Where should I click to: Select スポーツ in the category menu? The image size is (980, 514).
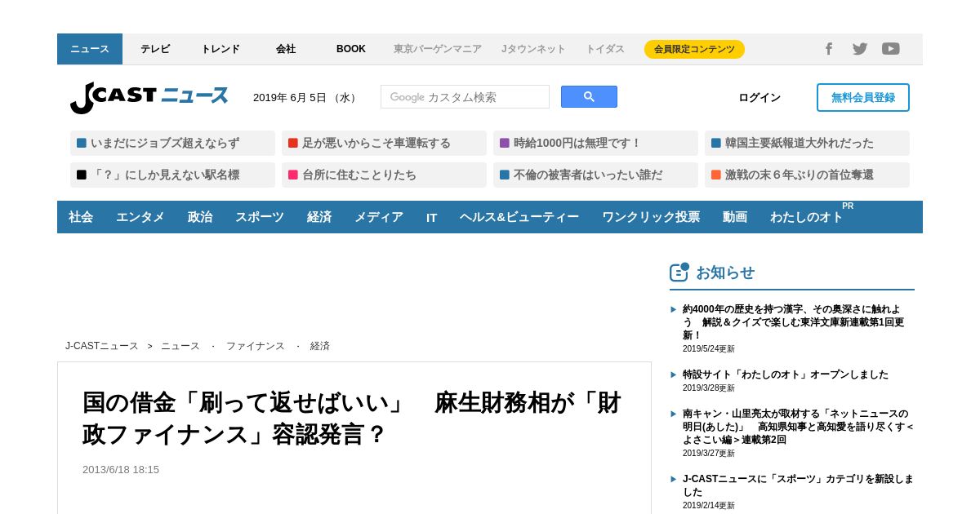pos(260,217)
